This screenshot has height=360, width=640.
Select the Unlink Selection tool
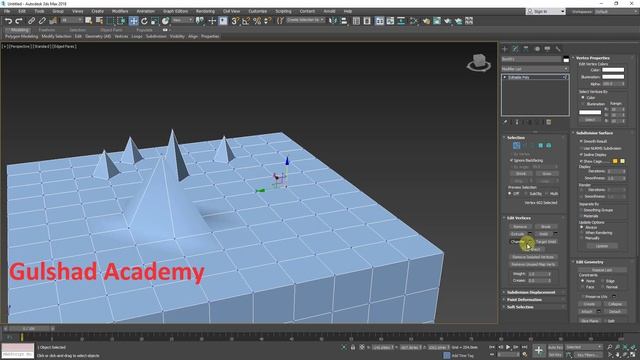tap(42, 21)
